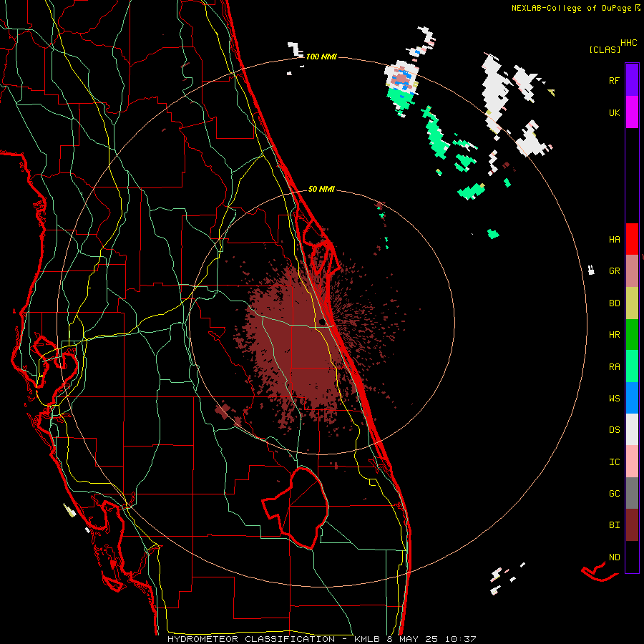The image size is (644, 644).
Task: Click the DS white legend swatch
Action: pos(632,429)
